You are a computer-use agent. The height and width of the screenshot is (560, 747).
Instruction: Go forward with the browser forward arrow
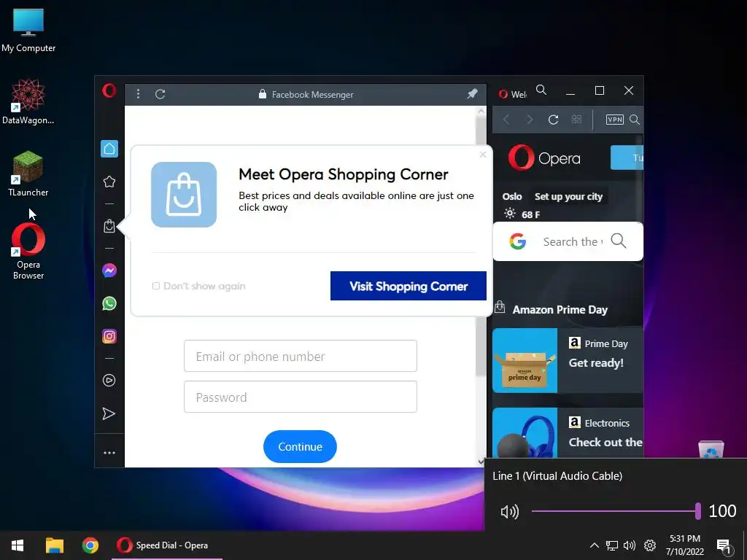pos(530,120)
